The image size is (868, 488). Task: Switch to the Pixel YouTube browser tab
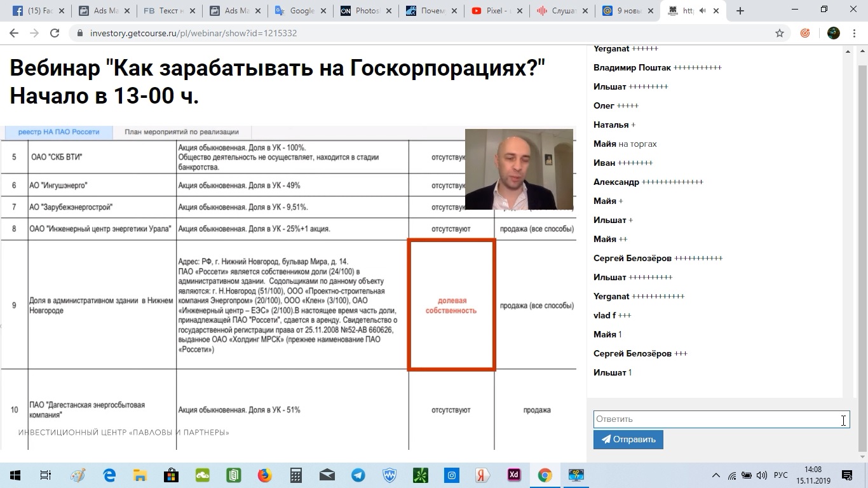496,10
